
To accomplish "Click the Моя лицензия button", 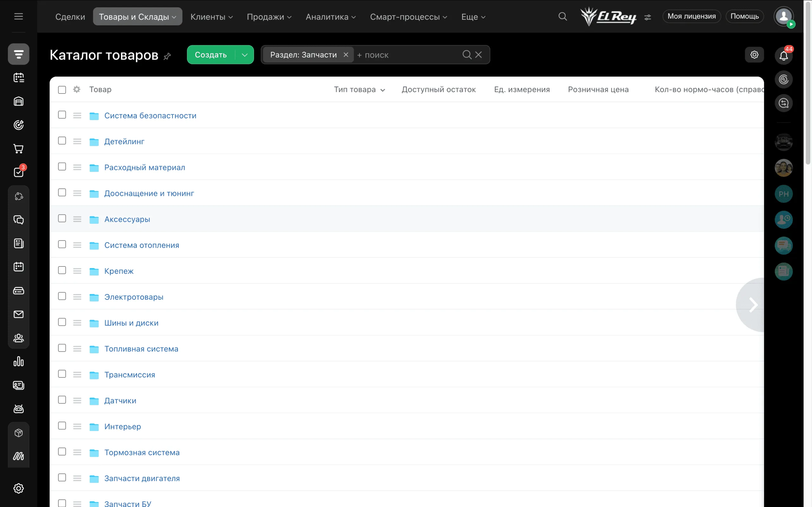I will (691, 16).
